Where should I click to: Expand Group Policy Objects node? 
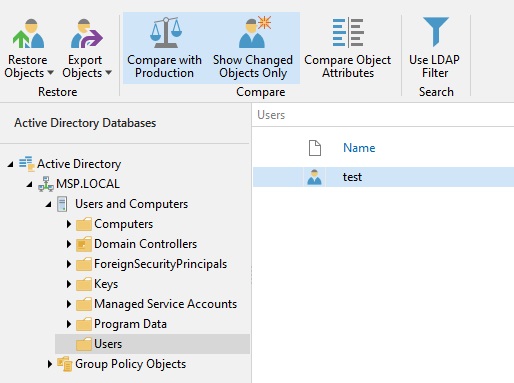pos(50,364)
